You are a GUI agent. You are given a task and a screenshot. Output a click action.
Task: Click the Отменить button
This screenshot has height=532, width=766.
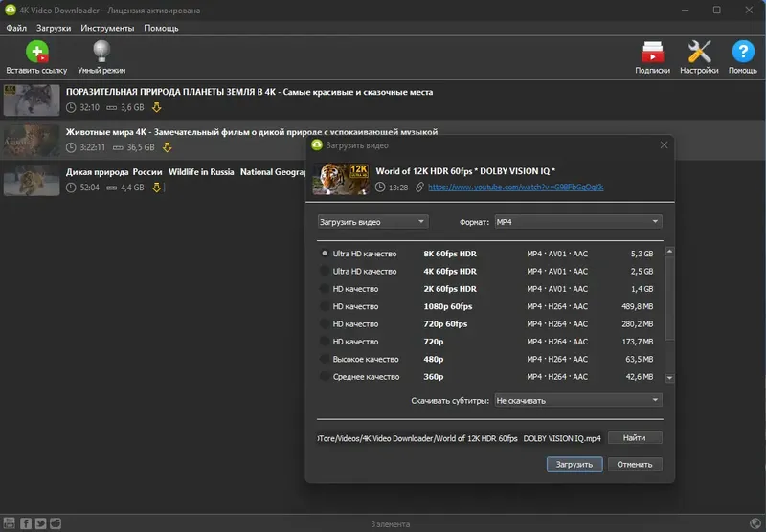click(x=635, y=464)
